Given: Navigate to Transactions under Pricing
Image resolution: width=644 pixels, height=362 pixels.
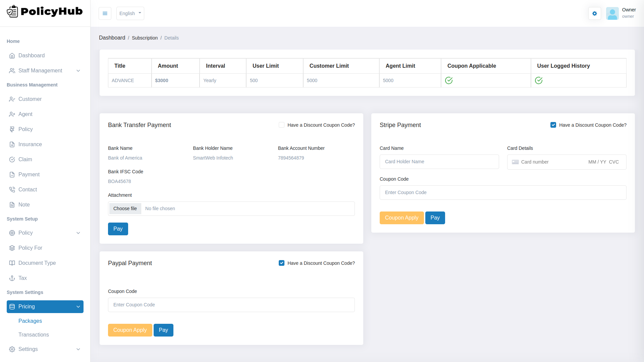Looking at the screenshot, I should coord(34,335).
